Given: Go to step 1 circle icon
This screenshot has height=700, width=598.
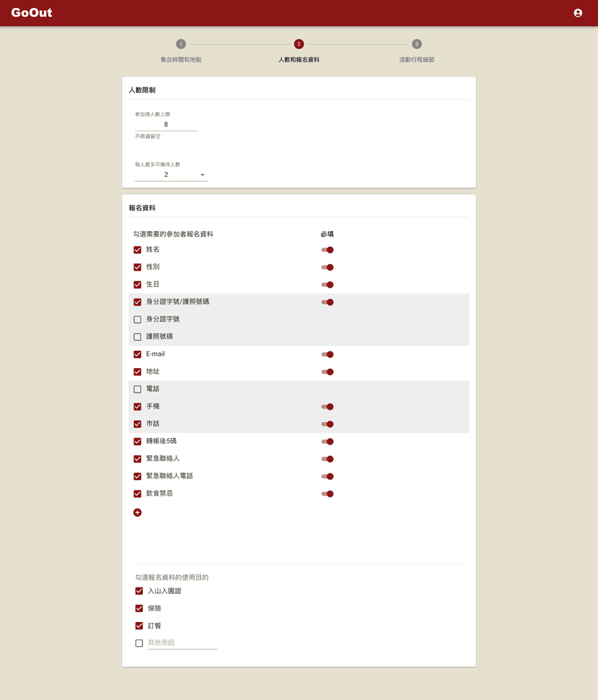Looking at the screenshot, I should coord(181,44).
